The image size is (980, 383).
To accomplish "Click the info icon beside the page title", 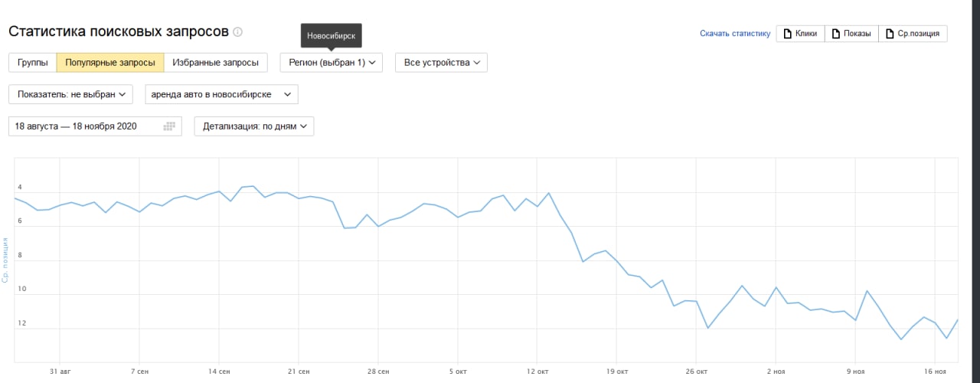I will tap(237, 32).
